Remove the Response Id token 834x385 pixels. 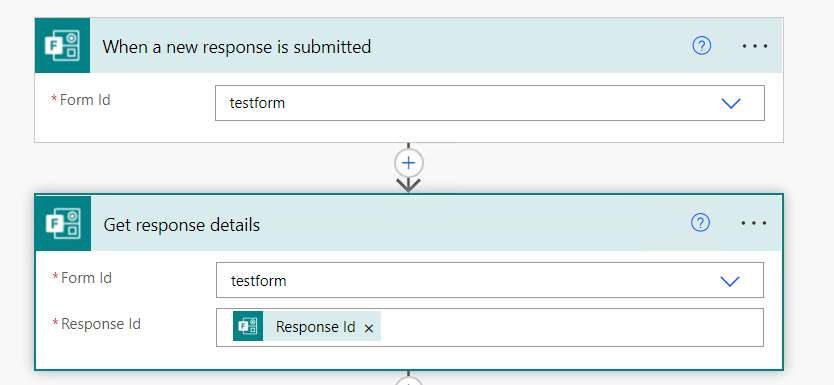click(x=369, y=329)
